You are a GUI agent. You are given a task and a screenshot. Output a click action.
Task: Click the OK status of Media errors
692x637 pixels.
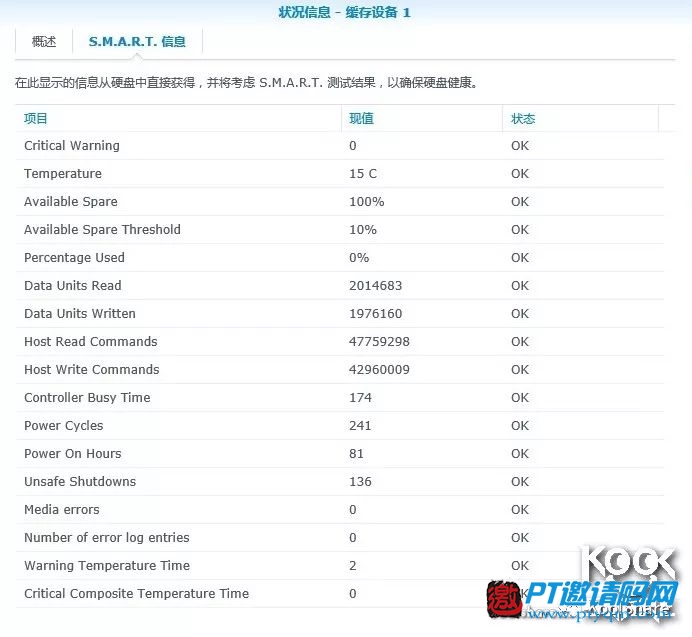[x=520, y=509]
